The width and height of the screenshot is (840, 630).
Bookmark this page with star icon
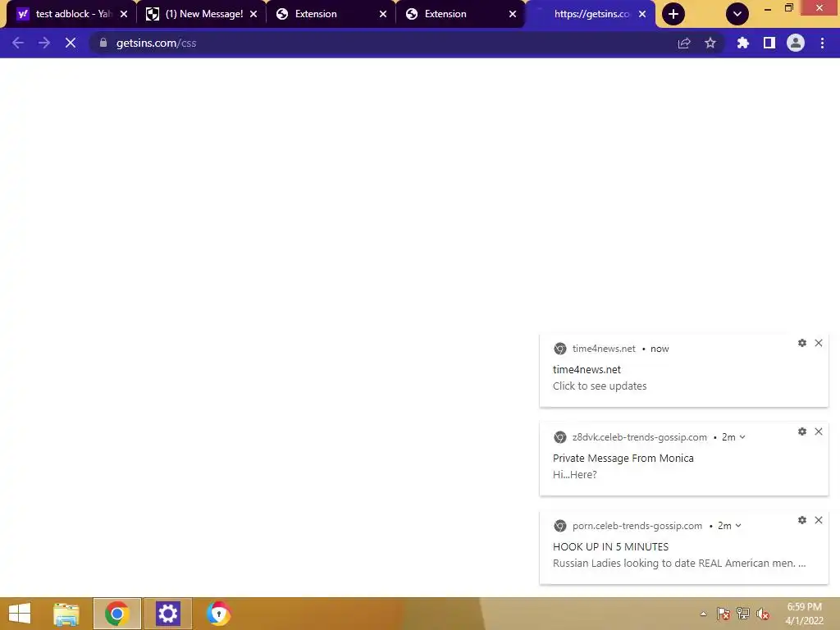point(710,43)
